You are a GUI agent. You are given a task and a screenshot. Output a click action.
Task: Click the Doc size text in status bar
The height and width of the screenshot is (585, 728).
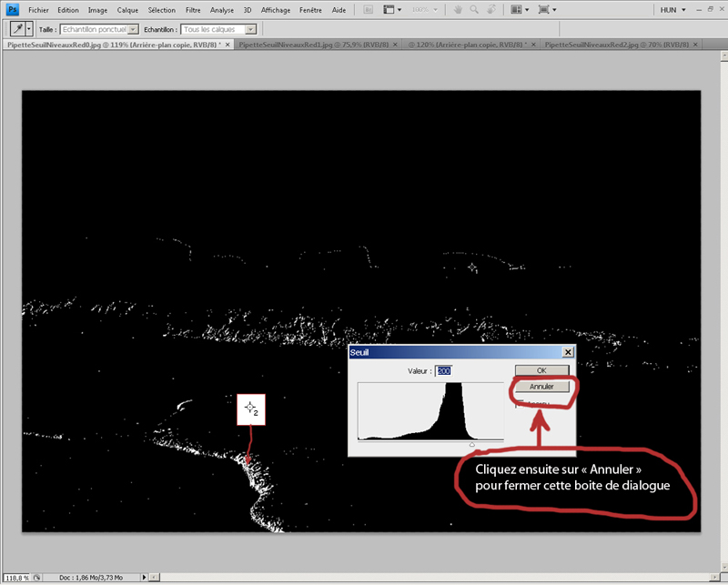91,578
